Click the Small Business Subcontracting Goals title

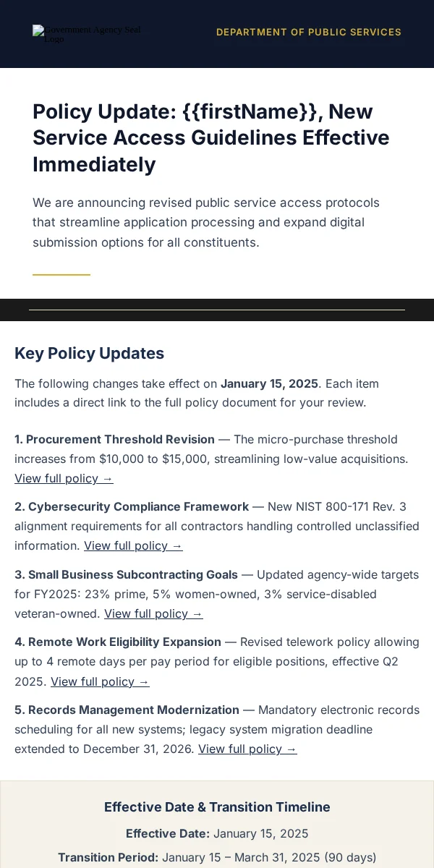[x=126, y=575]
